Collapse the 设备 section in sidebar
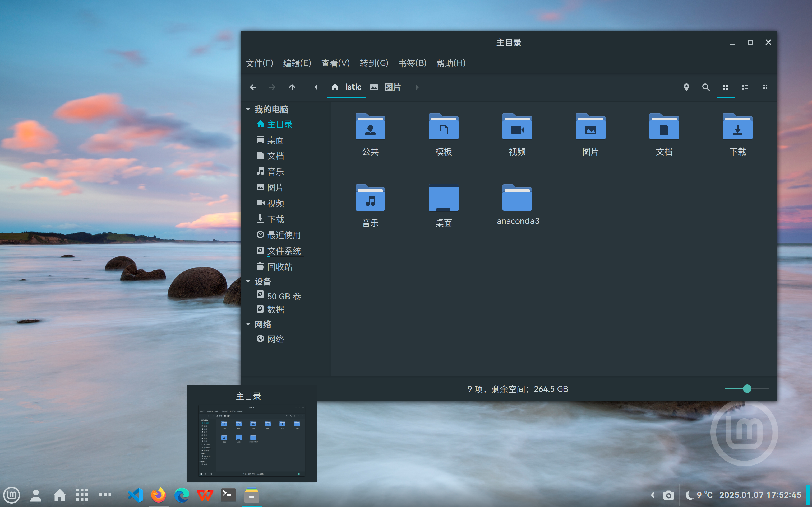812x507 pixels. coord(249,281)
